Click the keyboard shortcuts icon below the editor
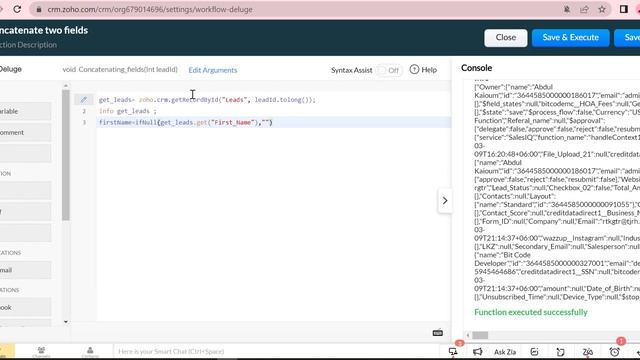 [x=438, y=333]
